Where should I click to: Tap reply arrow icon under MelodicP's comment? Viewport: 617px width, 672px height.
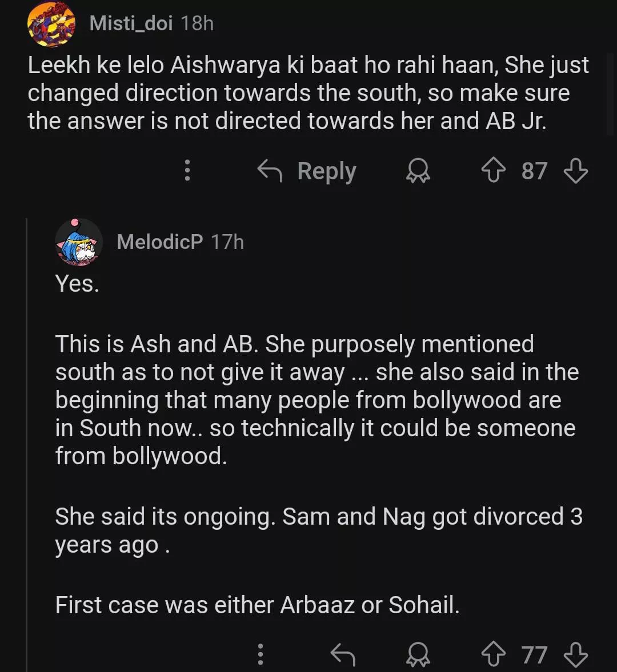tap(343, 654)
